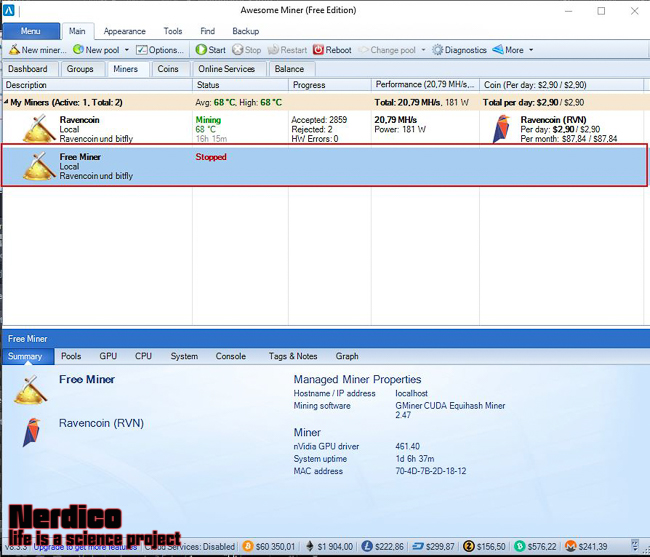Screen dimensions: 650x557
Task: Click the Litecoin price icon in status bar
Action: (x=366, y=546)
